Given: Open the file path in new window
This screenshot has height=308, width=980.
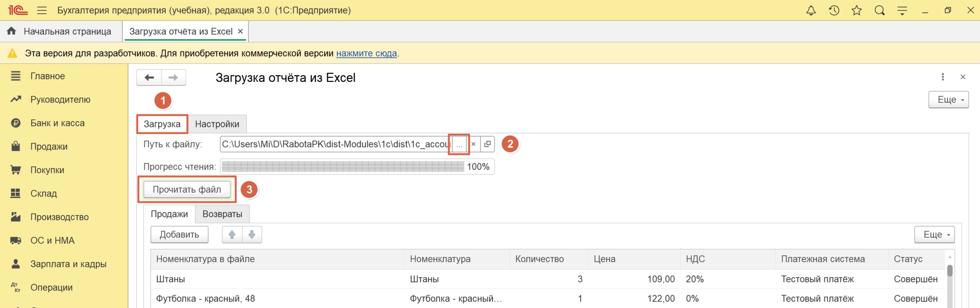Looking at the screenshot, I should pos(488,144).
